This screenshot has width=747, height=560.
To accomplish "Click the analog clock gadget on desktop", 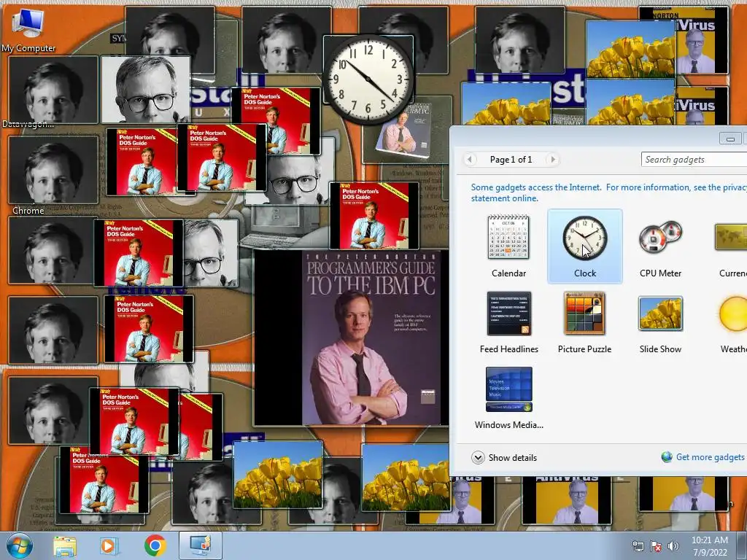I will click(368, 79).
